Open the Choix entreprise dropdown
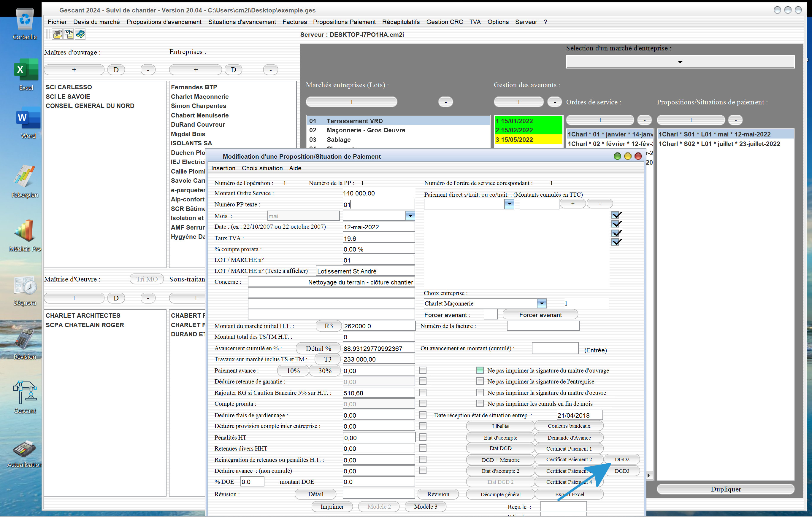The height and width of the screenshot is (517, 812). pos(542,303)
